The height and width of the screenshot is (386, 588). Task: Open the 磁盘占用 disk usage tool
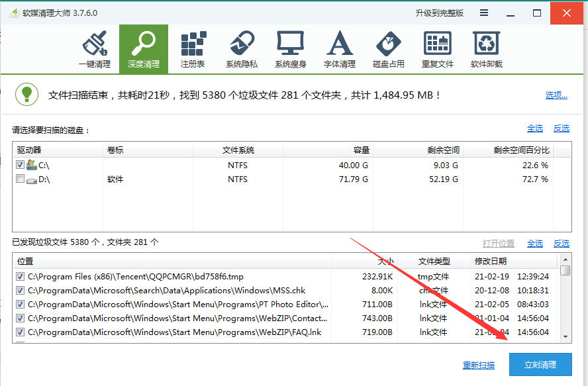[x=389, y=49]
